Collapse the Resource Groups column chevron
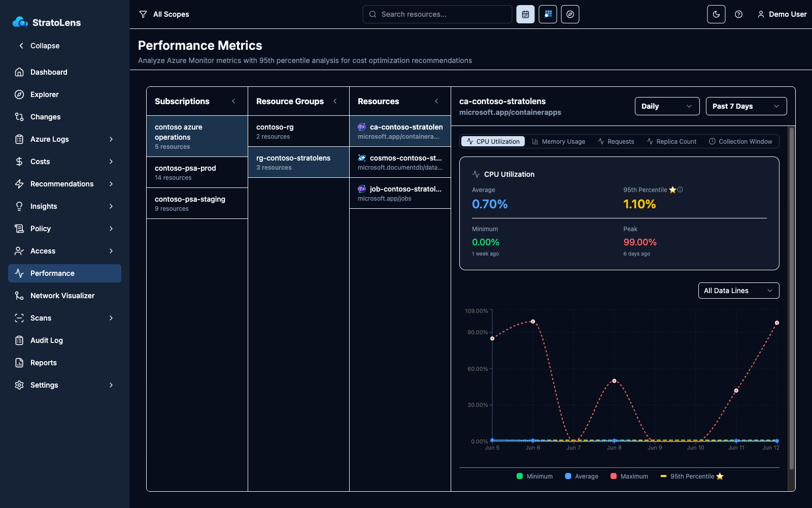The width and height of the screenshot is (812, 508). click(335, 101)
